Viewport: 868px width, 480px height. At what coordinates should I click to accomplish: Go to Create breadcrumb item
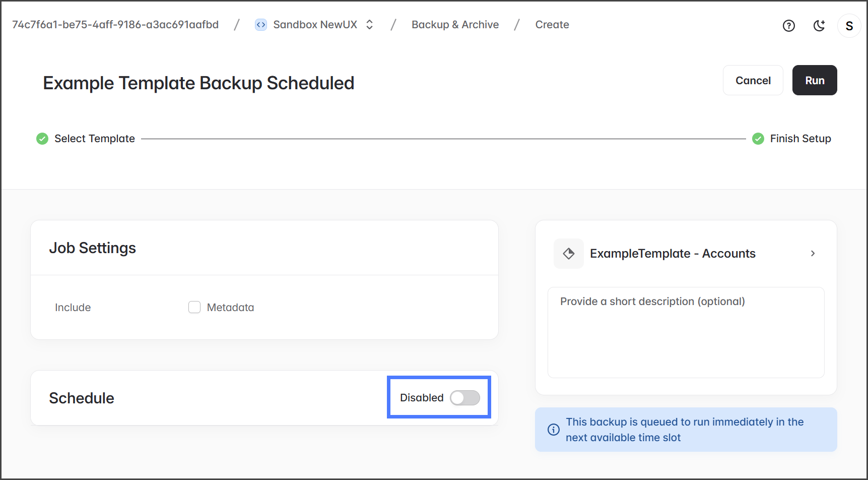(552, 25)
